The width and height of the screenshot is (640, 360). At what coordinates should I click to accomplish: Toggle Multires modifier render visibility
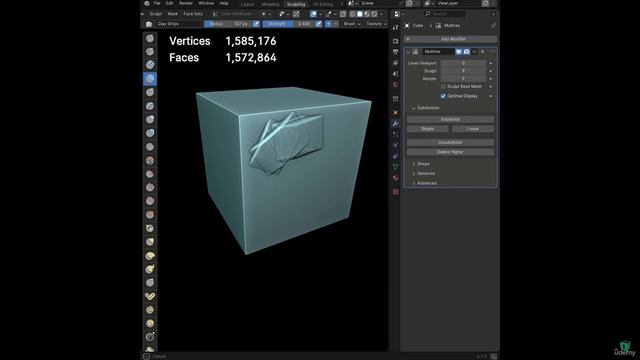point(467,52)
